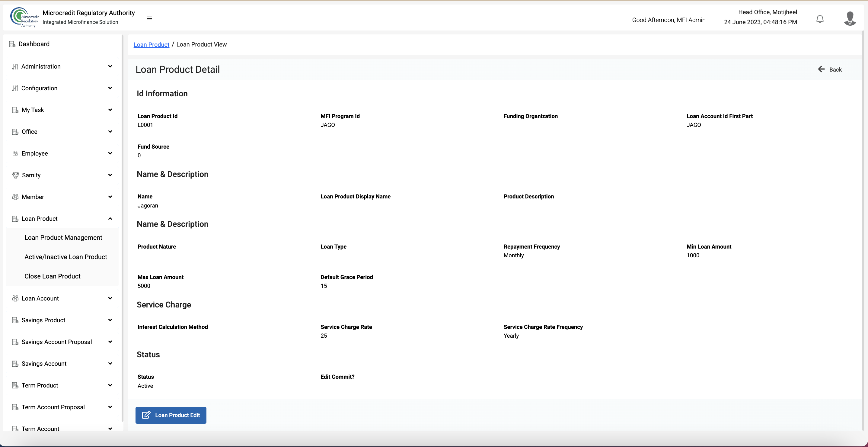Collapse the Loan Product menu chevron

110,218
